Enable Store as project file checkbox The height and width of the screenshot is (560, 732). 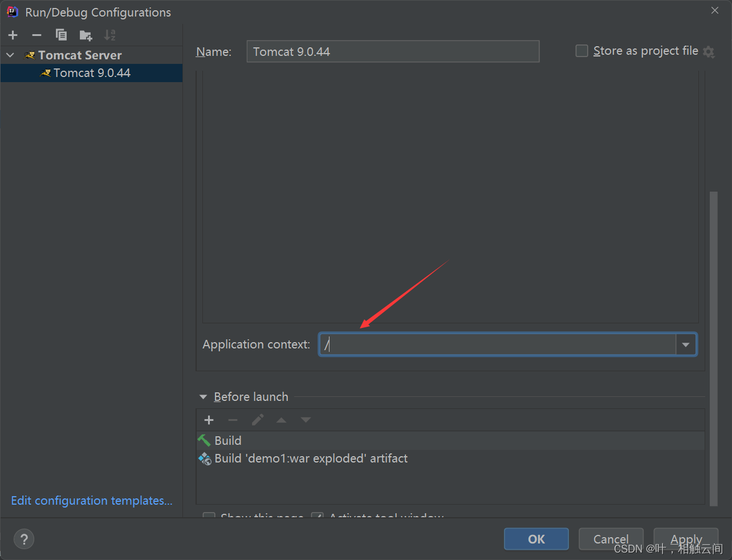pyautogui.click(x=581, y=51)
